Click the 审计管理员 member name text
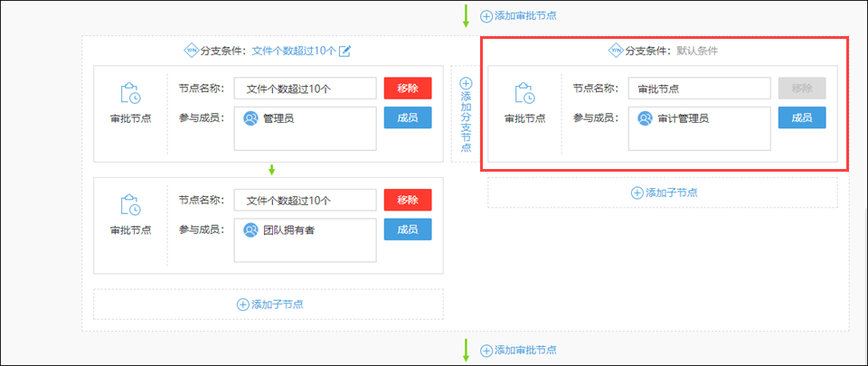This screenshot has width=868, height=366. click(x=684, y=118)
